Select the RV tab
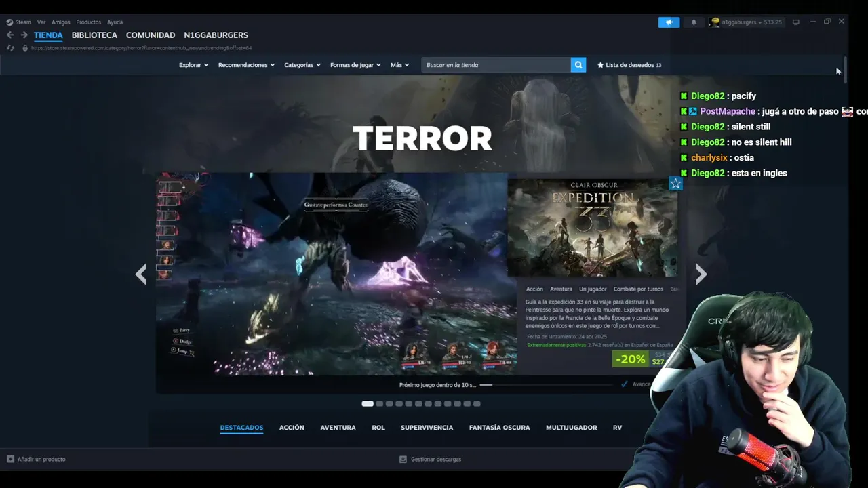Screen dimensions: 868x488 pos(617,428)
